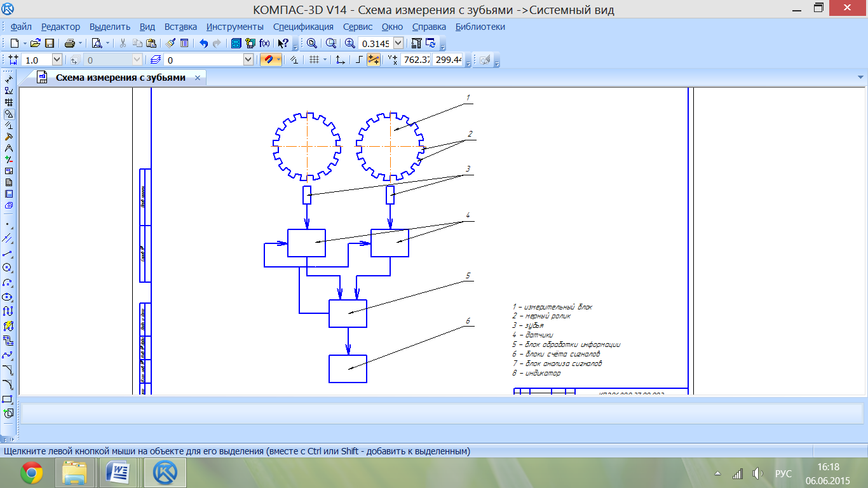Toggle the grid display button
868x488 pixels.
tap(314, 60)
